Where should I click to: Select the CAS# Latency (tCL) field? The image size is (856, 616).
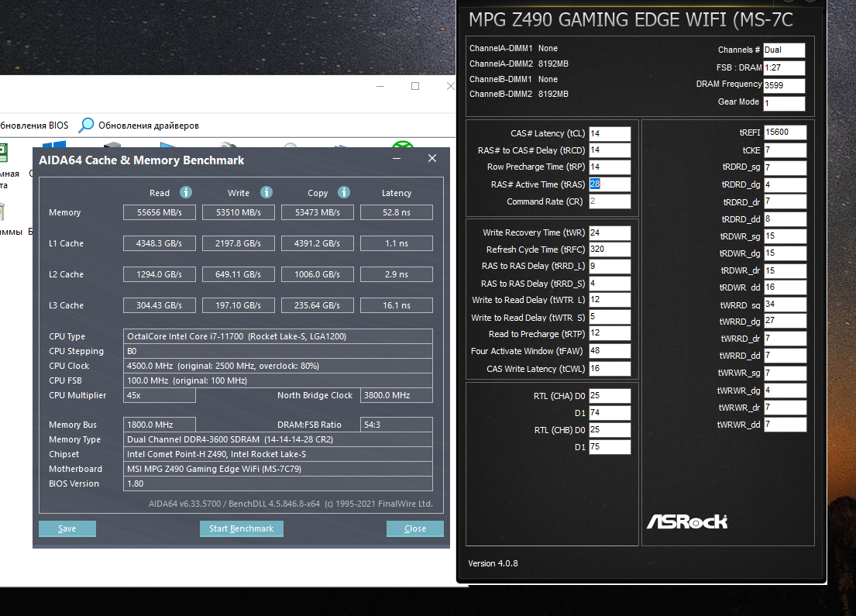pos(610,134)
